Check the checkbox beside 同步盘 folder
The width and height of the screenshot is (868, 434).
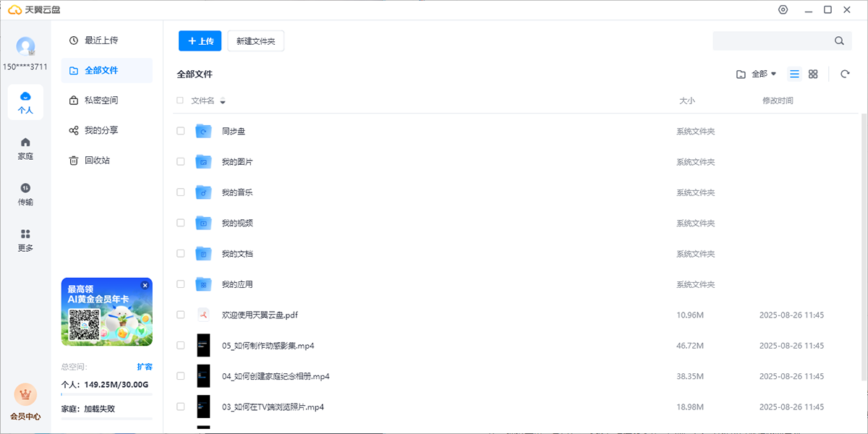(180, 131)
